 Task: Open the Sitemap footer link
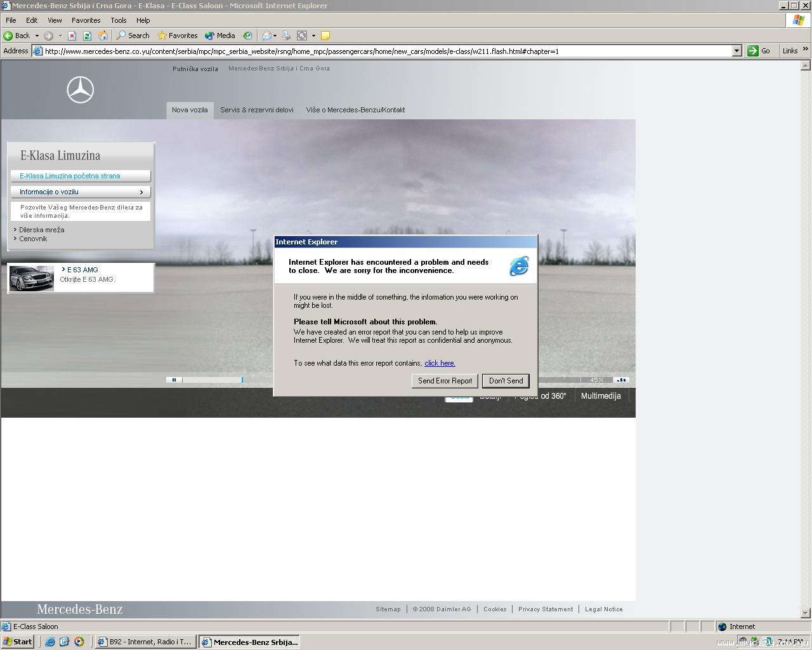(388, 609)
